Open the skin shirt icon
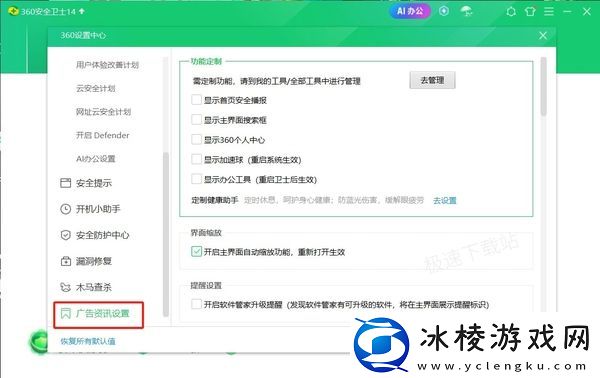 (530, 11)
